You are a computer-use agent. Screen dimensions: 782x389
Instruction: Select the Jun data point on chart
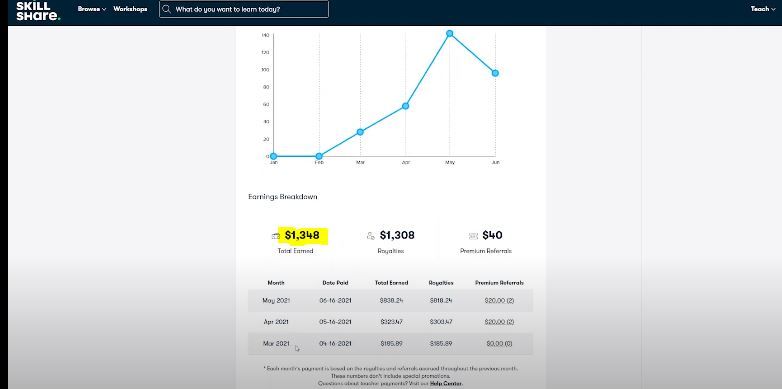click(495, 73)
